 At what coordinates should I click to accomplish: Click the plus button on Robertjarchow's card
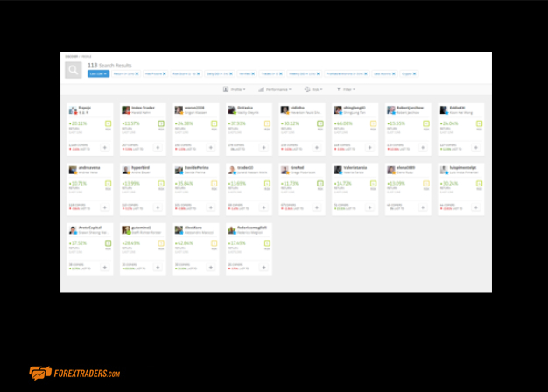(x=423, y=147)
